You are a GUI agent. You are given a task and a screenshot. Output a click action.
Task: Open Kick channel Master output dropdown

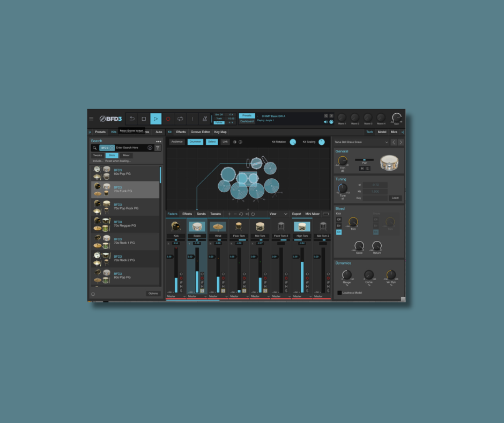(176, 296)
